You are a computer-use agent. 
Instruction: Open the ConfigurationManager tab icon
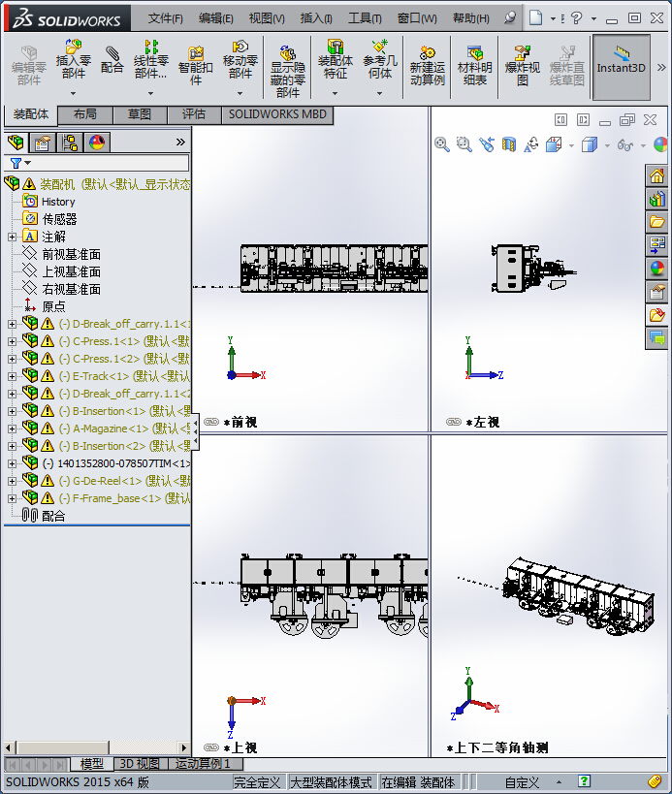70,143
